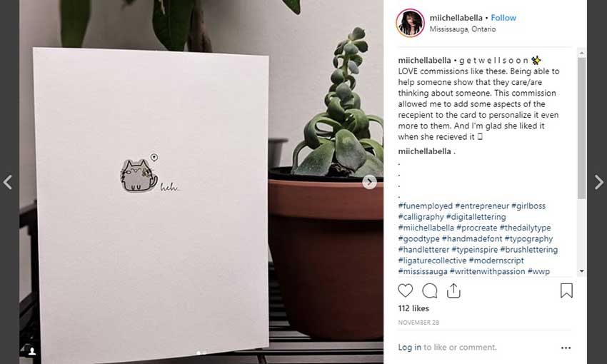Like the post with the heart icon

406,290
